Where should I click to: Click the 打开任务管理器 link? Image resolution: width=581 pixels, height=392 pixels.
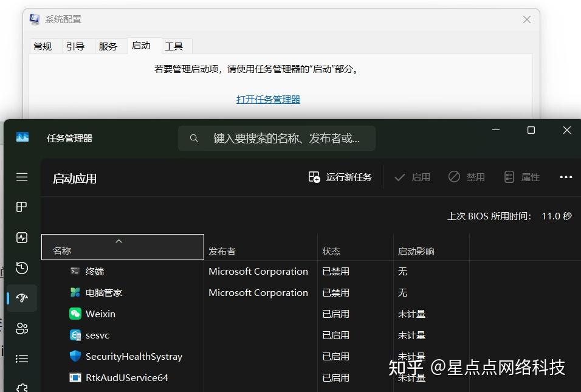point(268,99)
